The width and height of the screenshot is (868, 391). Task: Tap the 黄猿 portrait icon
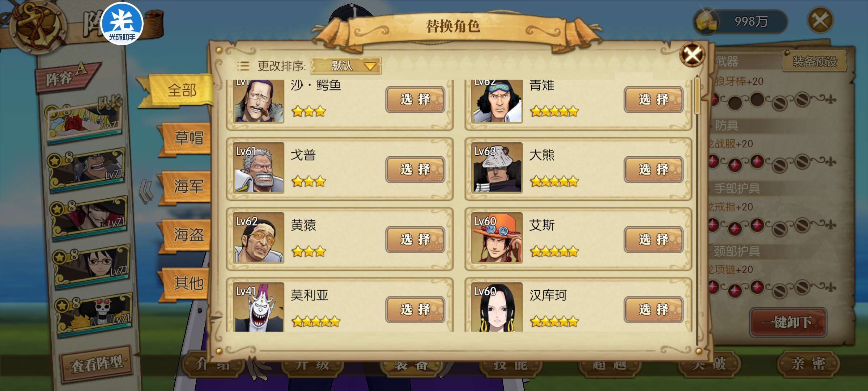pos(259,237)
